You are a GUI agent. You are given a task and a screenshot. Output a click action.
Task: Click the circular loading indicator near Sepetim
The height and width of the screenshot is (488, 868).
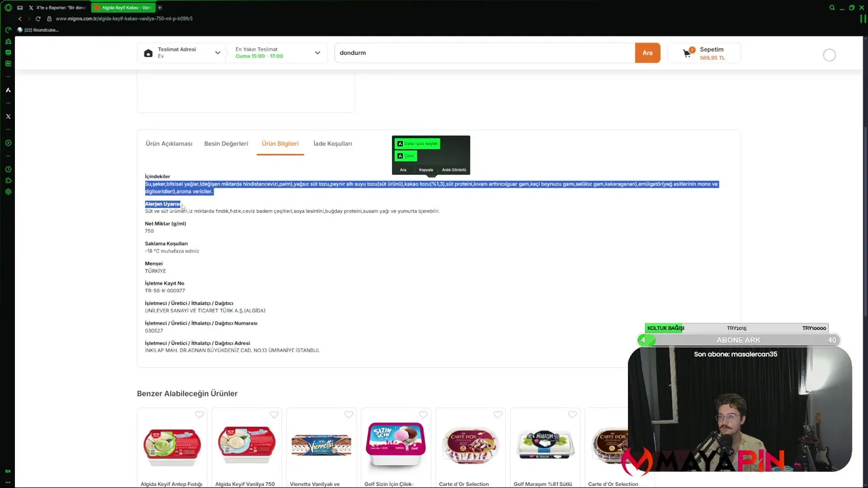[x=829, y=56]
